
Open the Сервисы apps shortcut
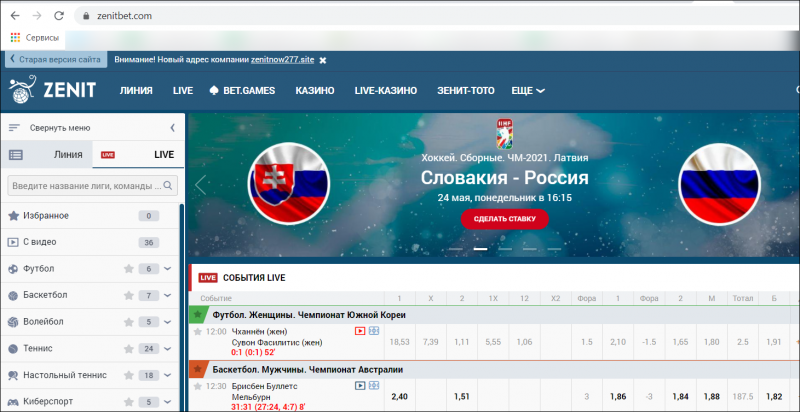[34, 38]
